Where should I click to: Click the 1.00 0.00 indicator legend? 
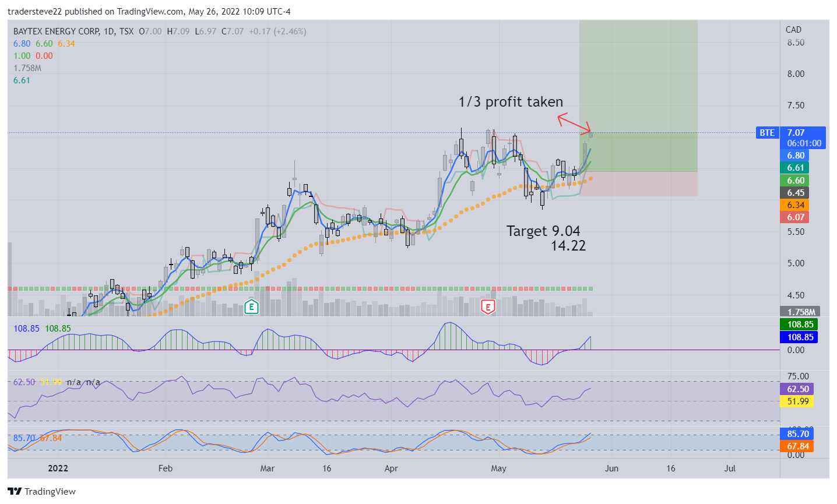pyautogui.click(x=33, y=56)
